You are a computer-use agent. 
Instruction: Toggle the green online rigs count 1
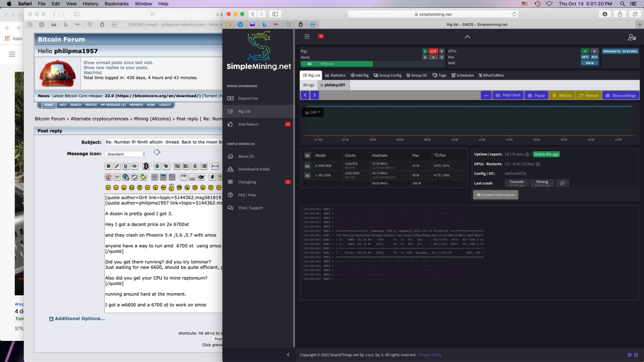click(425, 51)
